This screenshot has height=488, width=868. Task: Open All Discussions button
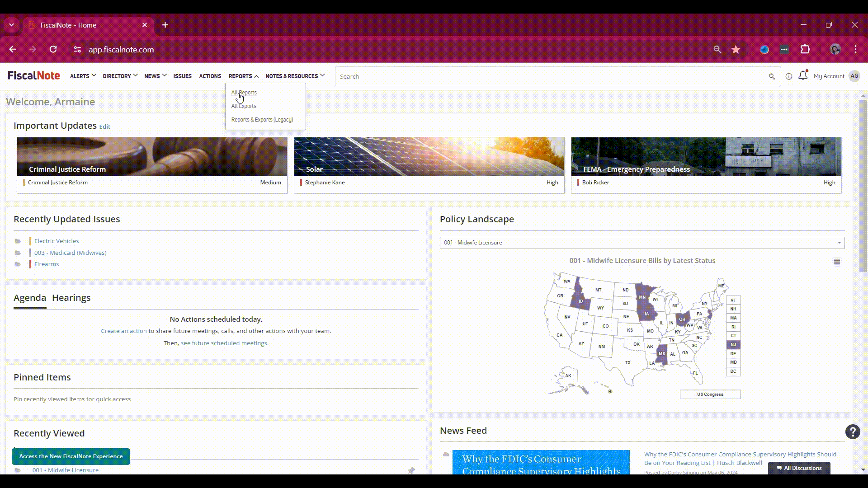tap(799, 468)
